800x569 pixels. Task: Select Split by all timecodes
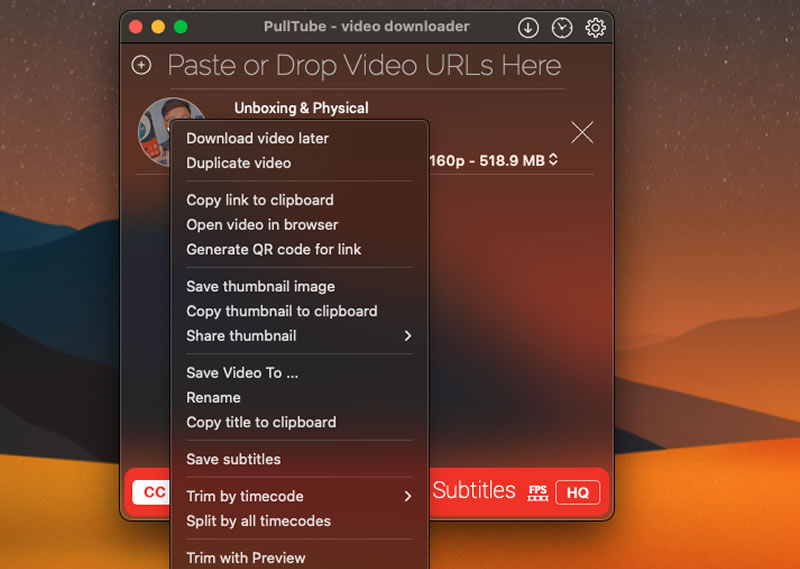point(299,521)
